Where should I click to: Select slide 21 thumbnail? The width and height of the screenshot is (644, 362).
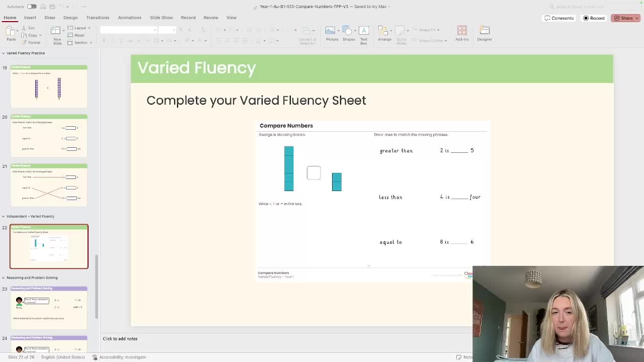coord(49,185)
